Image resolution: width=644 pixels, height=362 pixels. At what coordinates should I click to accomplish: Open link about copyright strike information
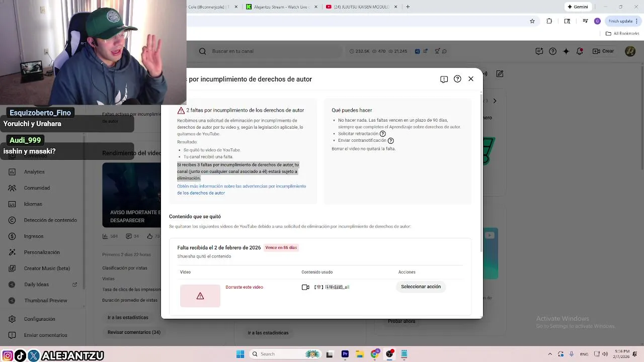(x=242, y=190)
